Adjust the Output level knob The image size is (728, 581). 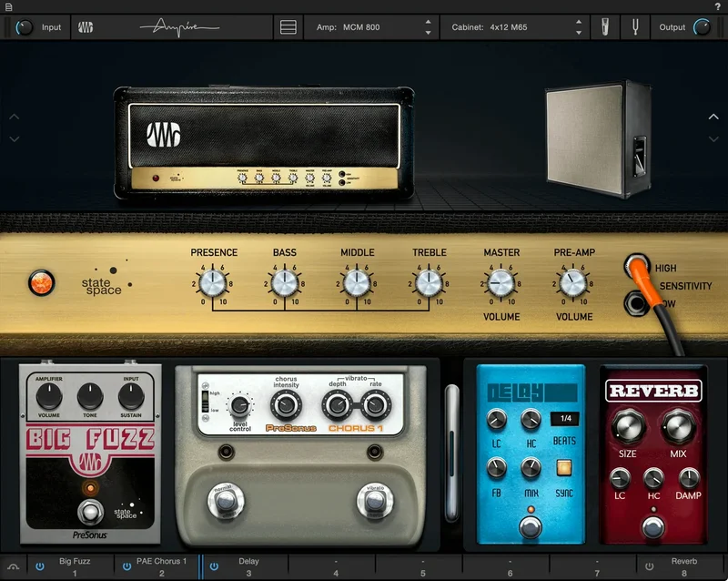click(x=702, y=27)
